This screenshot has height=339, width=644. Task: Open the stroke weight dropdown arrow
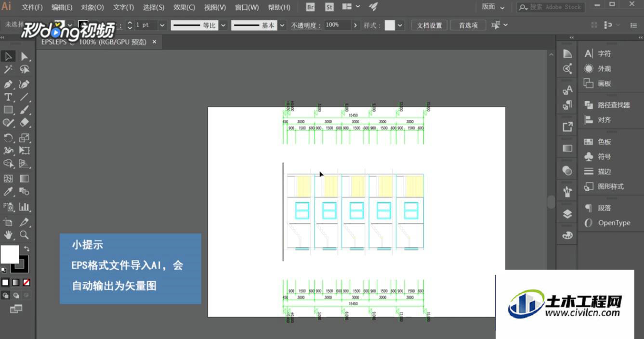click(x=162, y=25)
